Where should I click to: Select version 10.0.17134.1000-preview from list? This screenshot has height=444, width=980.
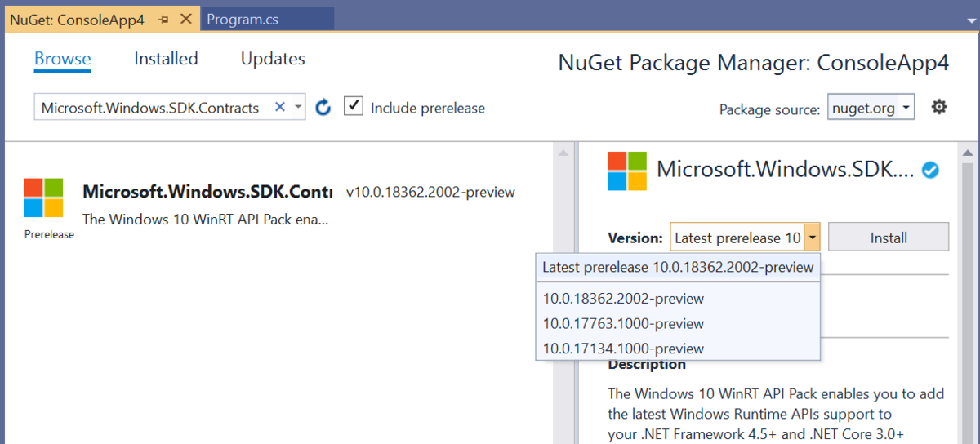[678, 349]
